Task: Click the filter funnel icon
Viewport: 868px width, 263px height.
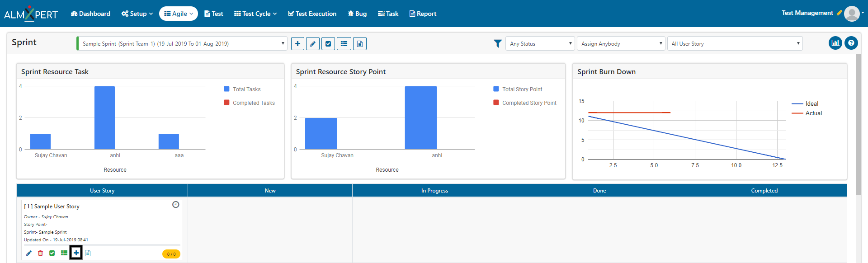Action: pos(498,43)
